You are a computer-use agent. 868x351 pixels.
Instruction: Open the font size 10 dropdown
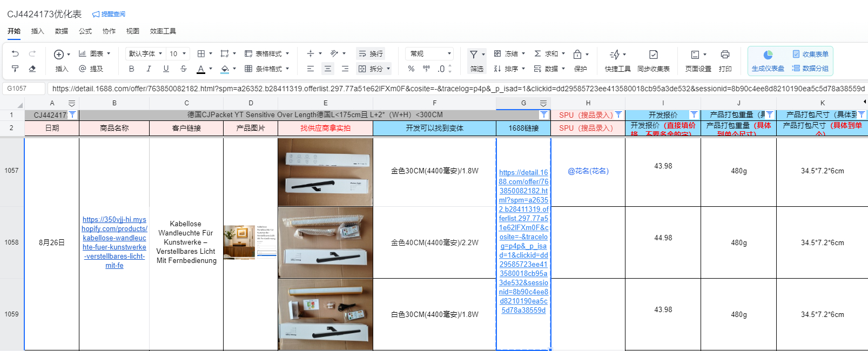coord(178,53)
